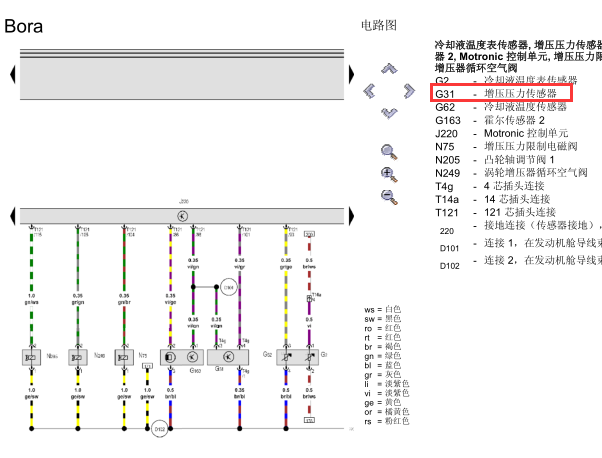Click the G31 sensor block
Screen dimensions: 602x458
[228, 357]
